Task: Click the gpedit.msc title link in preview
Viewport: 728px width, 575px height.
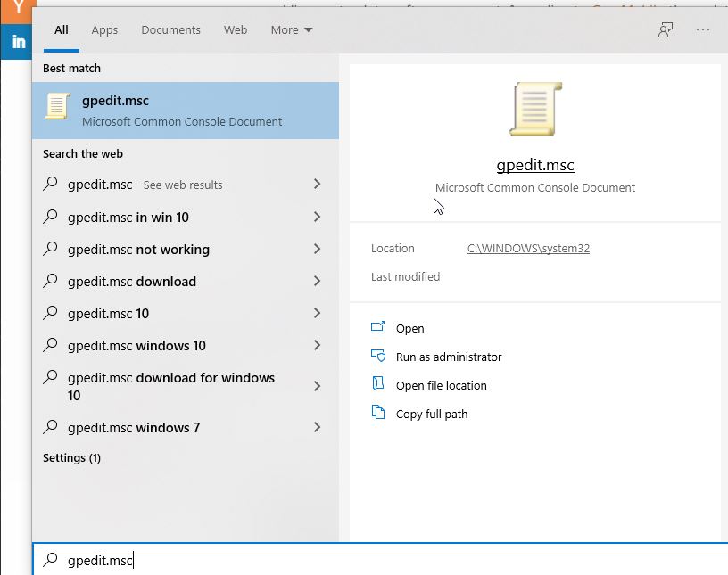Action: click(x=535, y=165)
